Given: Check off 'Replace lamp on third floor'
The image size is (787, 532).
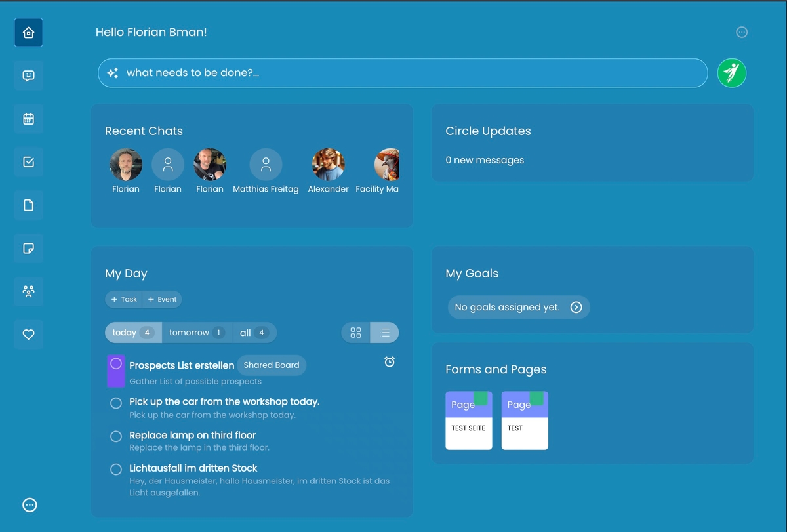Looking at the screenshot, I should 116,436.
